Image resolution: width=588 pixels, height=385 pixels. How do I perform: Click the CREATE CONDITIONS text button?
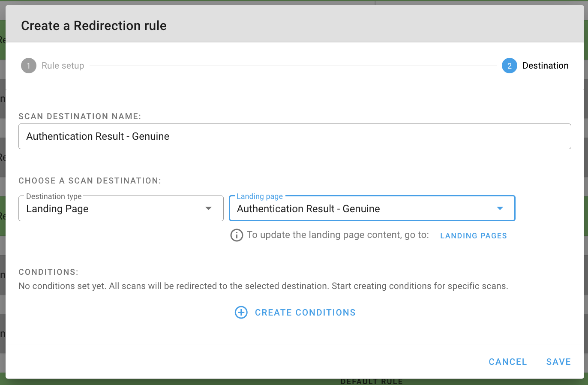(305, 313)
